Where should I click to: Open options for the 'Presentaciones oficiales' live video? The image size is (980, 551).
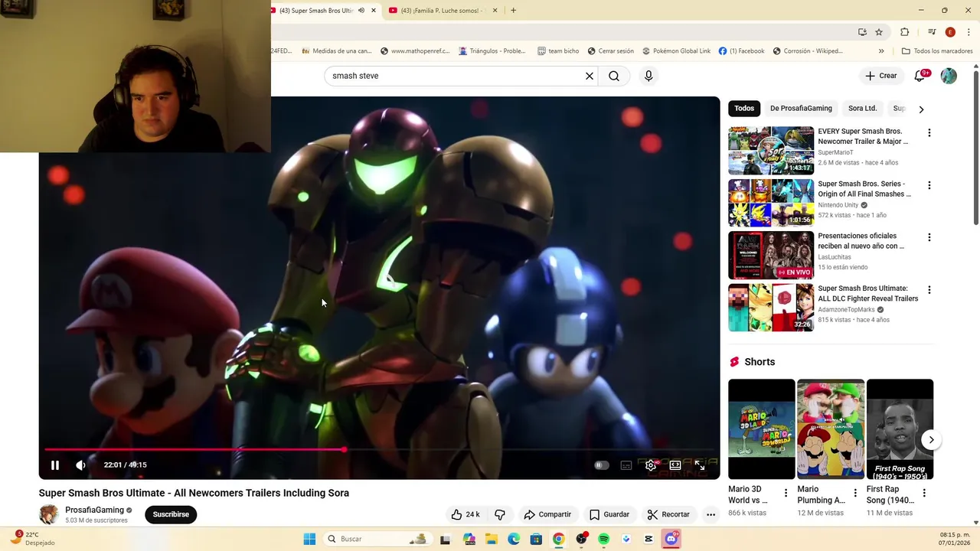pyautogui.click(x=929, y=237)
